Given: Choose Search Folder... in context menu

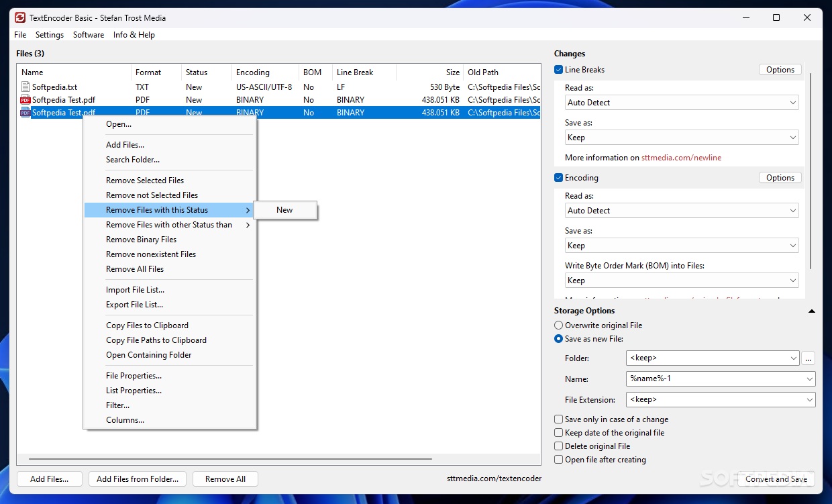Looking at the screenshot, I should click(x=169, y=160).
